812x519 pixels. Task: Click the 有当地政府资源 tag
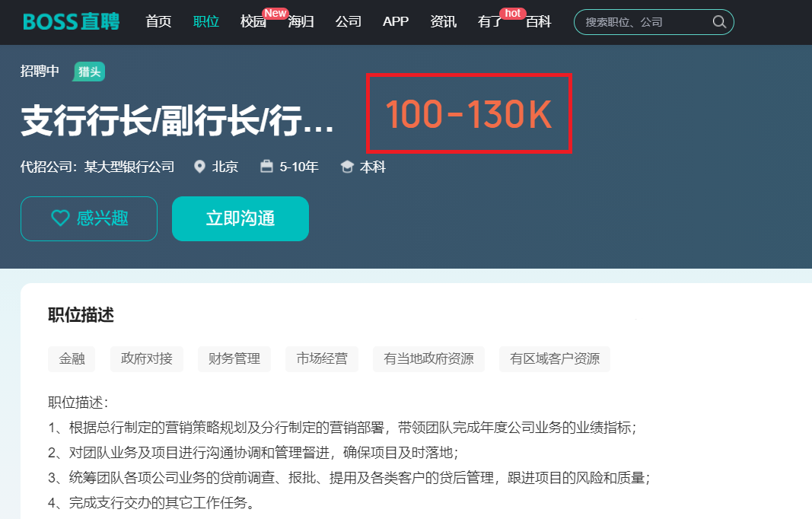[x=428, y=358]
